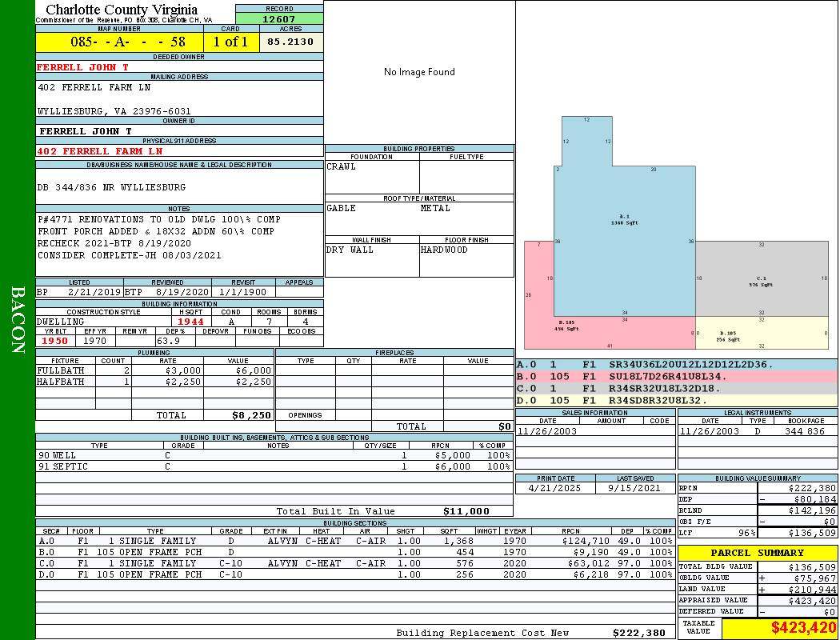Click FULLBATH plumbing fixture row
This screenshot has height=640, width=840.
click(x=155, y=370)
